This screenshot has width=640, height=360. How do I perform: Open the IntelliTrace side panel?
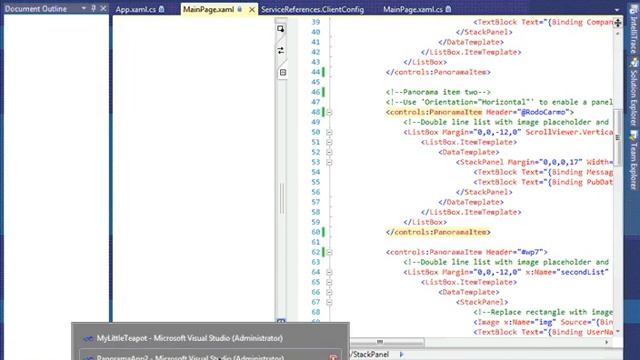(x=633, y=30)
